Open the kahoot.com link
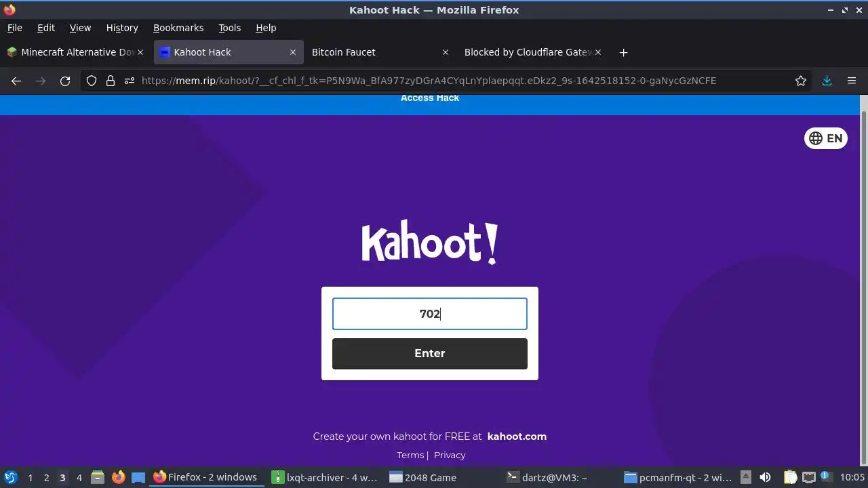The width and height of the screenshot is (868, 488). [x=517, y=436]
